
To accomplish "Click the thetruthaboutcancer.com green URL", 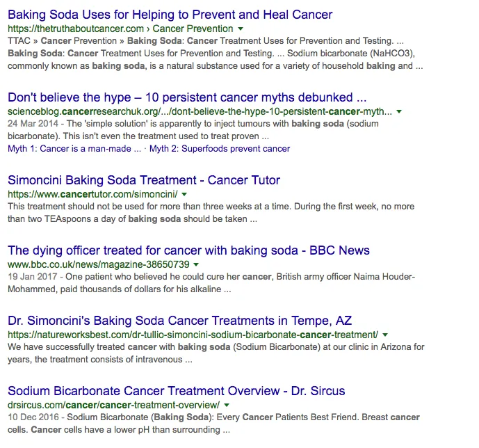I will (120, 29).
